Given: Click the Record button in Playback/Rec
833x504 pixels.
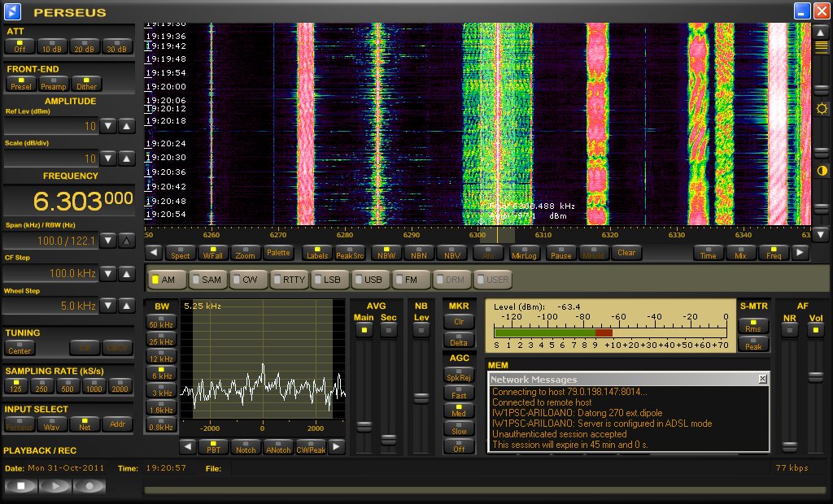Looking at the screenshot, I should pos(89,485).
